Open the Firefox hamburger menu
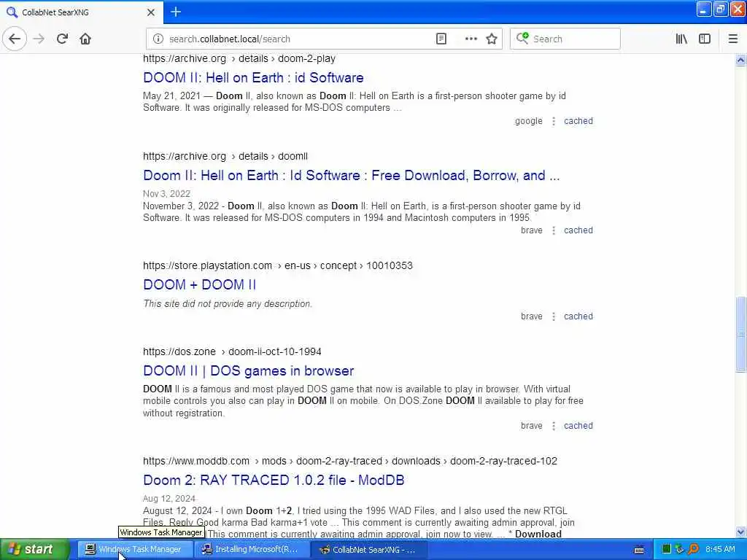This screenshot has height=560, width=747. 733,39
